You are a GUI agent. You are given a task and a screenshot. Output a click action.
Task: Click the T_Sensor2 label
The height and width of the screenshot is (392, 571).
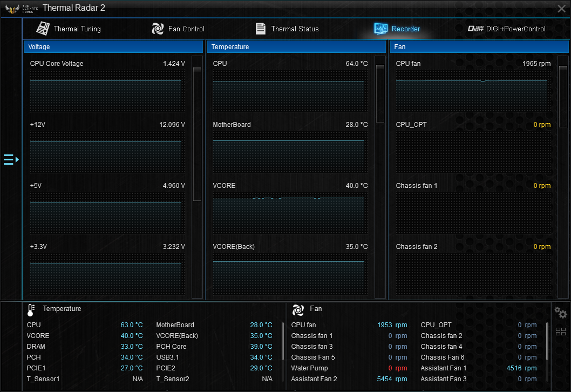point(173,379)
